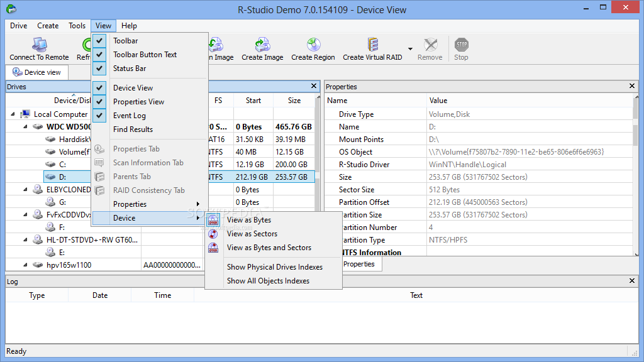The width and height of the screenshot is (644, 362).
Task: Click Connect To Remote toolbar icon
Action: coord(40,45)
